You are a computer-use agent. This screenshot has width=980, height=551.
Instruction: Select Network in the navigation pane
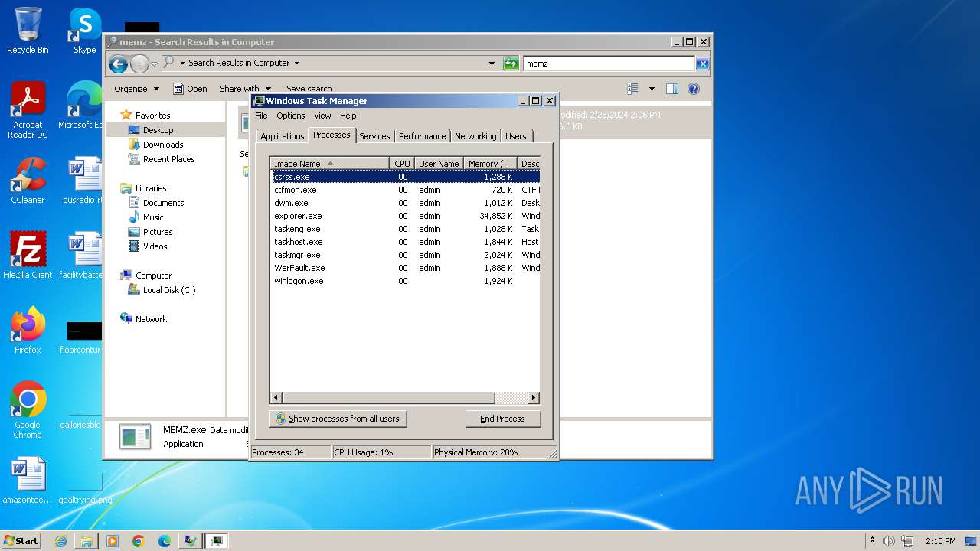click(151, 319)
